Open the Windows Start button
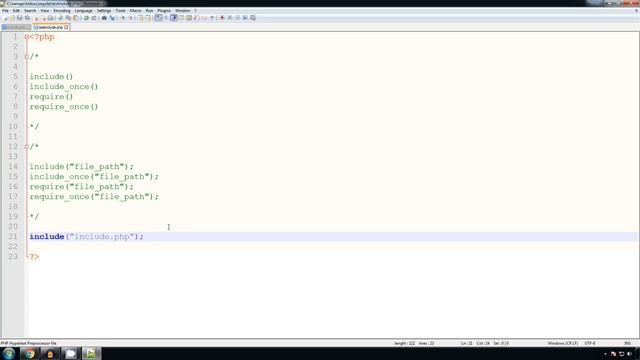Viewport: 640px width, 360px height. pyautogui.click(x=9, y=353)
